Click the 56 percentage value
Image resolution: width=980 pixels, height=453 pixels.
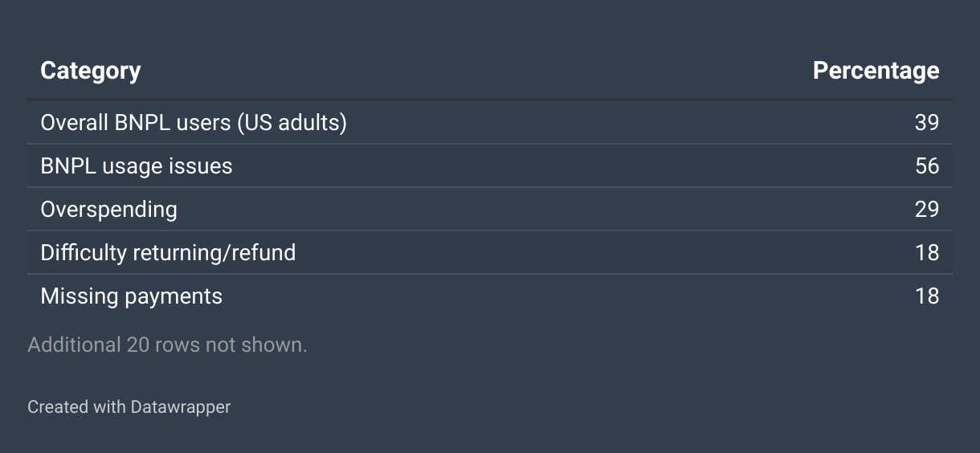926,166
